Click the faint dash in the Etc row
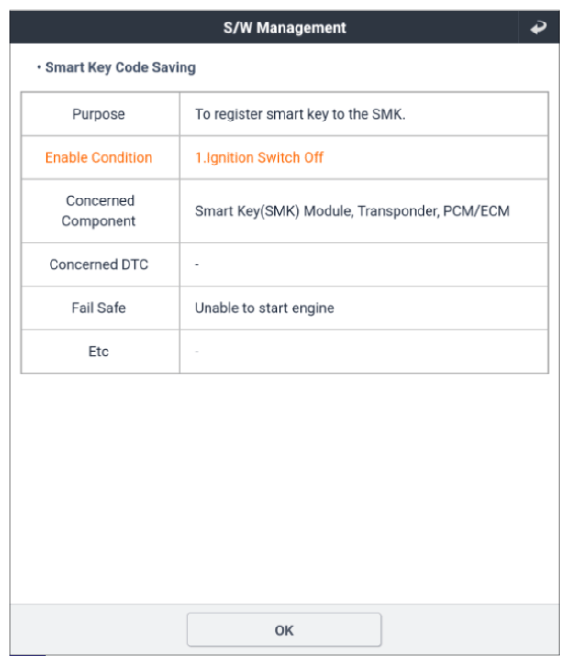The width and height of the screenshot is (569, 665). tap(197, 352)
